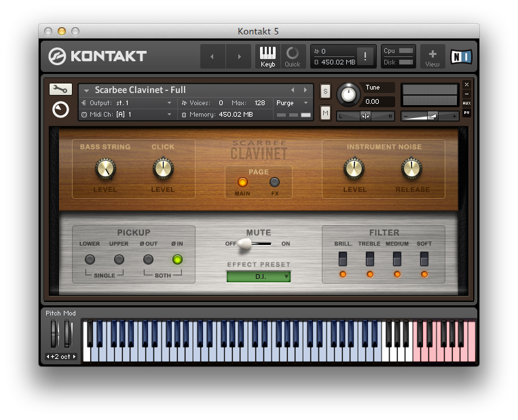Click the Instrument Noise RELEASE knob

(411, 169)
